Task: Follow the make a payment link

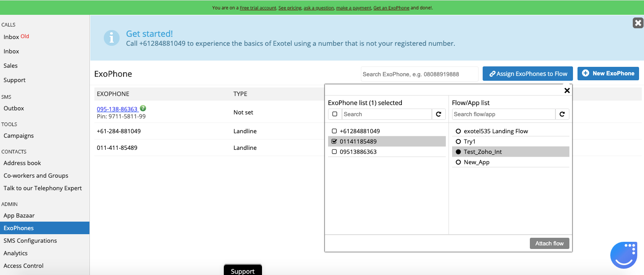Action: (x=354, y=8)
